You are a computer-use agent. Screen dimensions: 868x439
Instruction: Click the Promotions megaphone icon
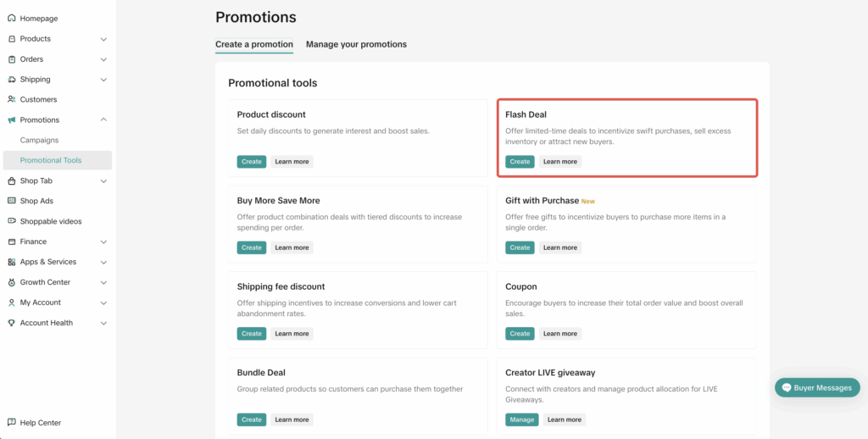point(12,120)
